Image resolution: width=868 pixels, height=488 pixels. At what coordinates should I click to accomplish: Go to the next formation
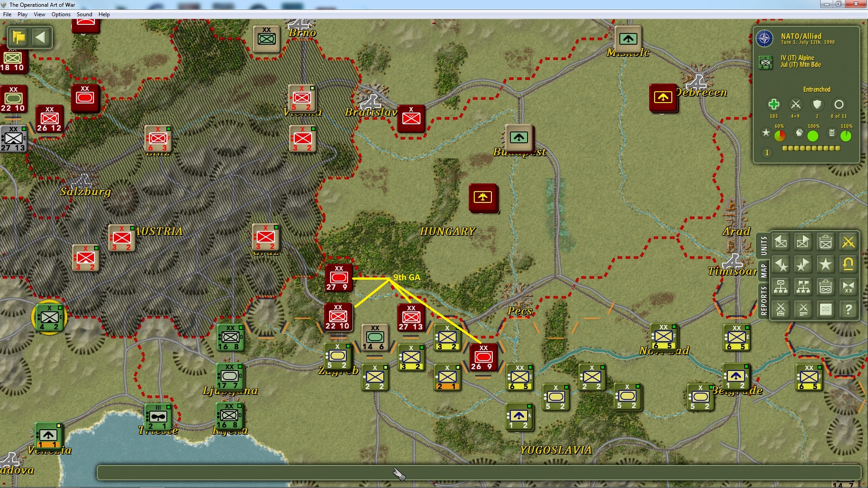803,264
